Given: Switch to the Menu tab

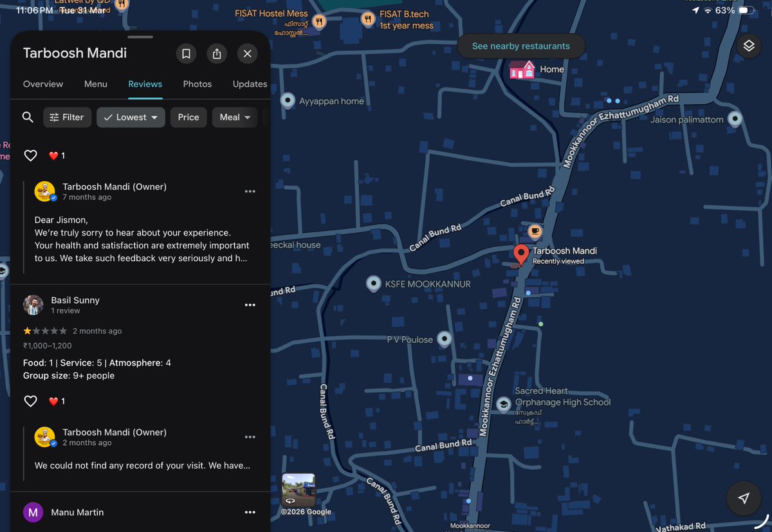Looking at the screenshot, I should 96,84.
